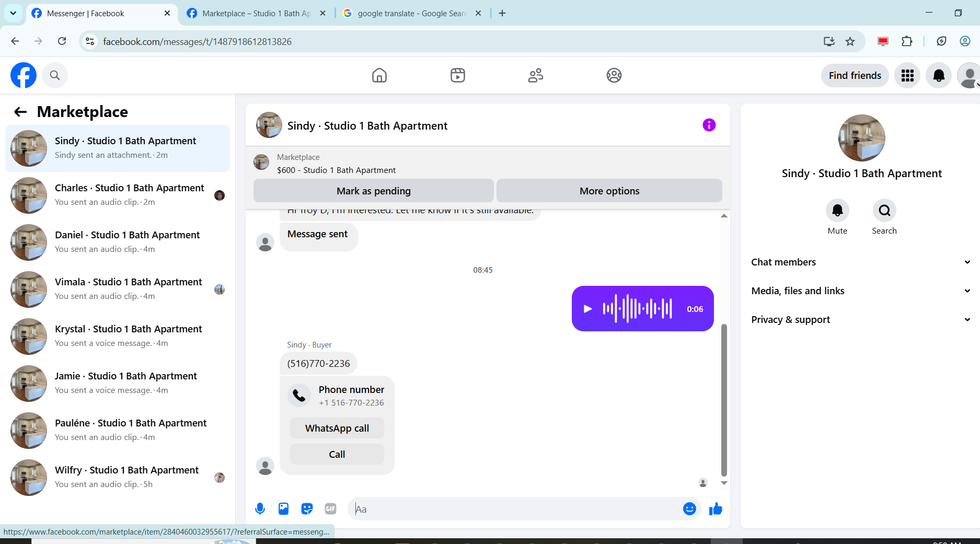Open conversation information purple icon

point(709,125)
